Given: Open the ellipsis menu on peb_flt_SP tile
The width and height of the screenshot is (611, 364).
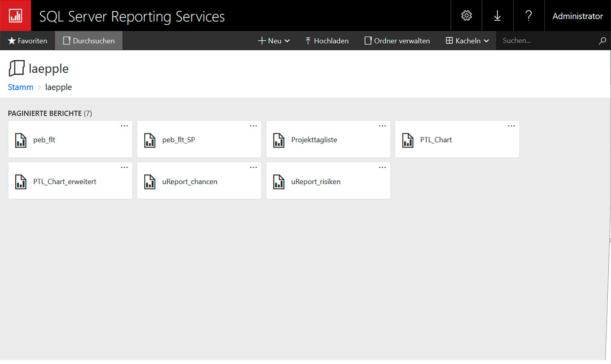Looking at the screenshot, I should tap(254, 126).
